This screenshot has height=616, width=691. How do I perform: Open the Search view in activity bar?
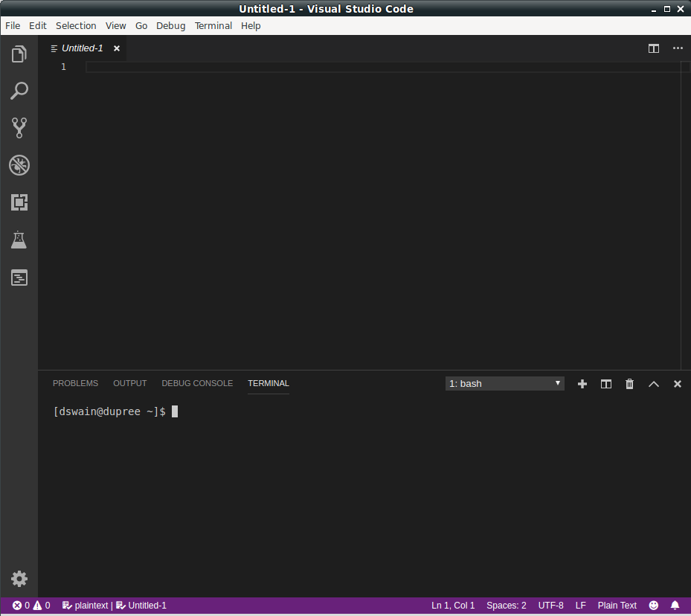pos(19,91)
